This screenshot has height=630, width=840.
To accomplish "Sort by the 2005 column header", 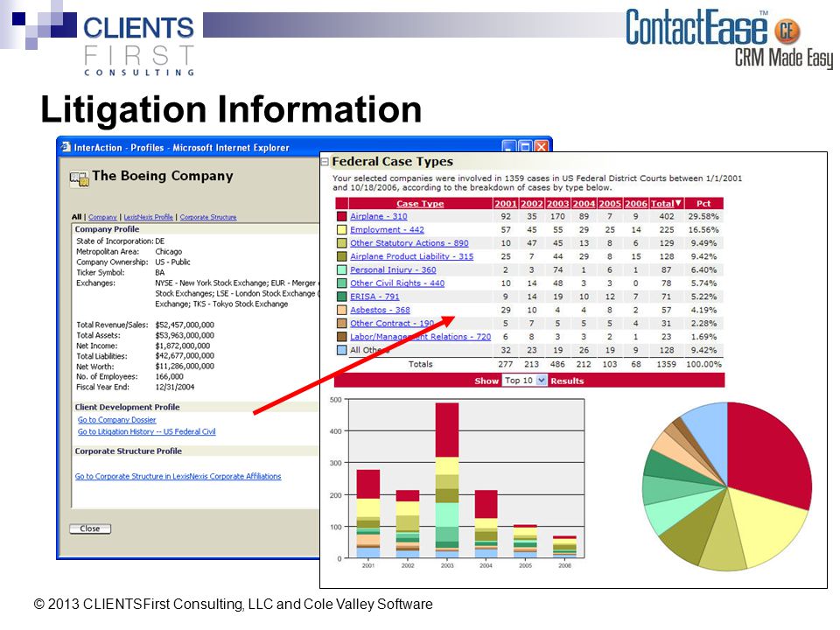I will pyautogui.click(x=610, y=204).
